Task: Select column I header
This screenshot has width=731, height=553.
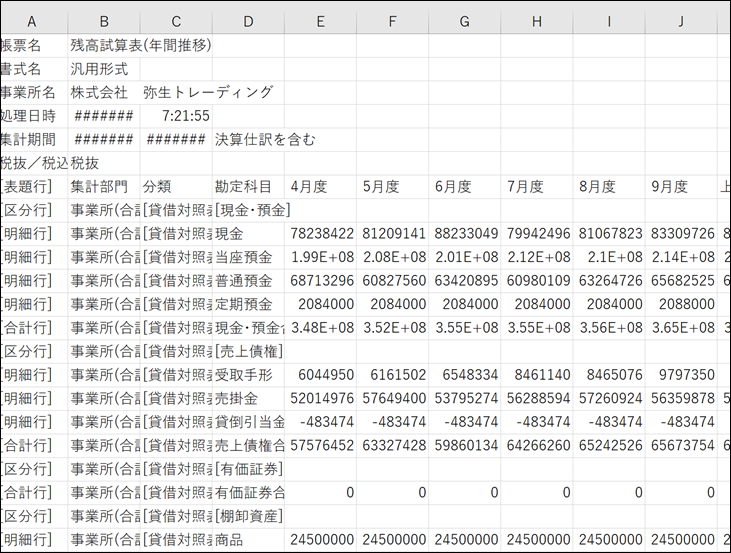Action: pyautogui.click(x=609, y=21)
